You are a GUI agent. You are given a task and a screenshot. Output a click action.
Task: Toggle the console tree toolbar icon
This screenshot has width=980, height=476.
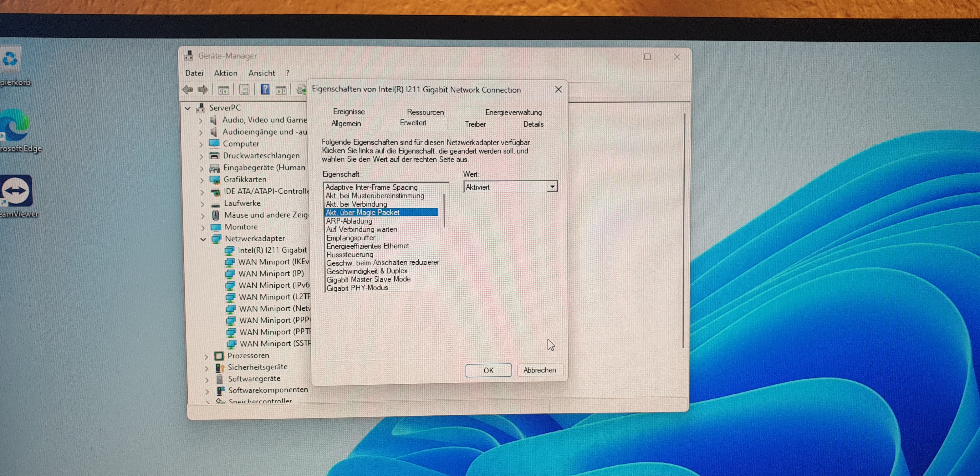(x=224, y=90)
